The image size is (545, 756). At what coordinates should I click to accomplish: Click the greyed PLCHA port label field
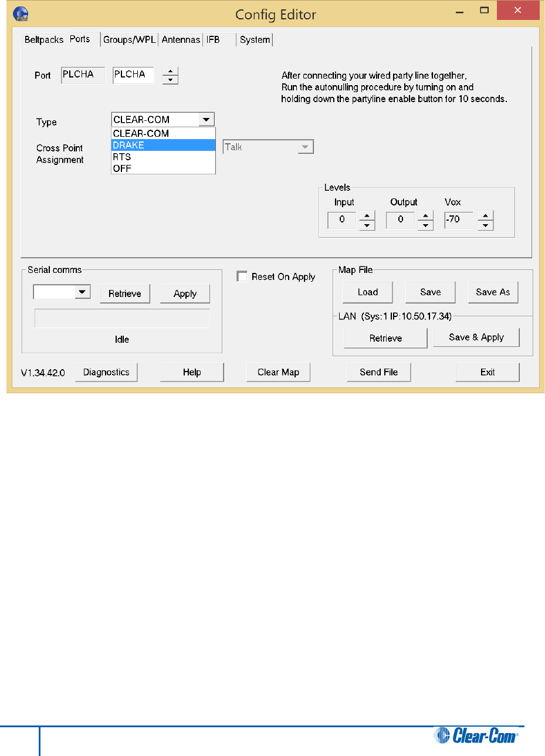(x=83, y=75)
